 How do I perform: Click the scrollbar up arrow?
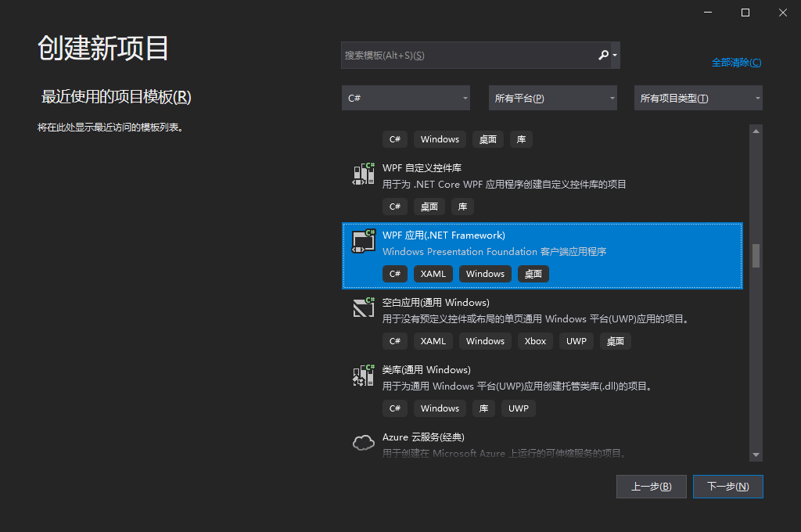(756, 131)
